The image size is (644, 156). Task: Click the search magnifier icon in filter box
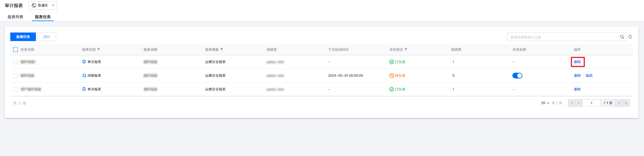[622, 37]
